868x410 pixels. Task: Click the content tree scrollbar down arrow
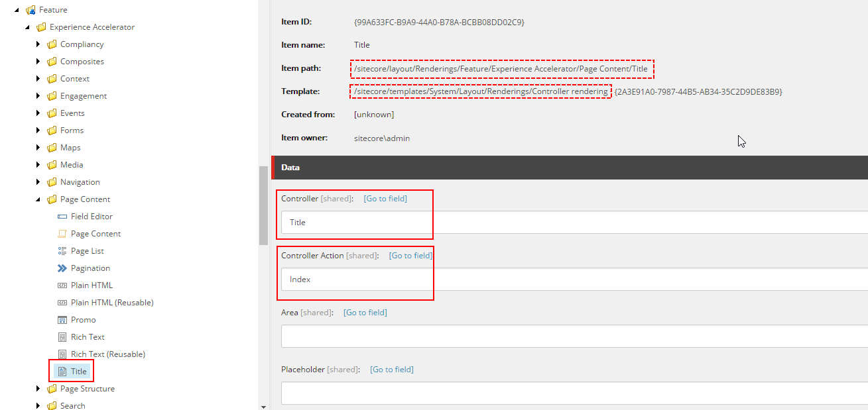263,406
